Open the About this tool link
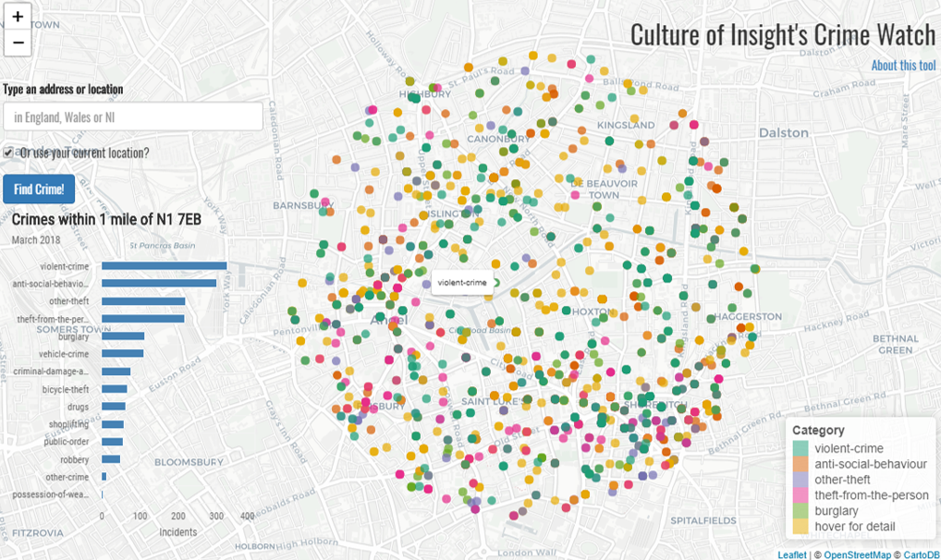 pyautogui.click(x=903, y=66)
